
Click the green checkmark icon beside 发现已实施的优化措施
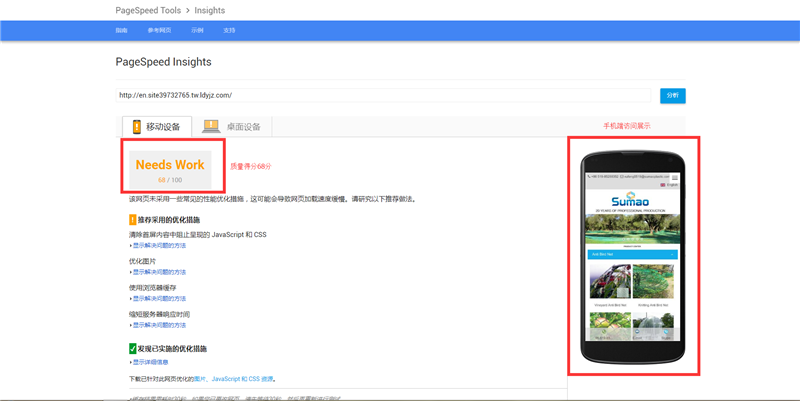click(x=132, y=349)
